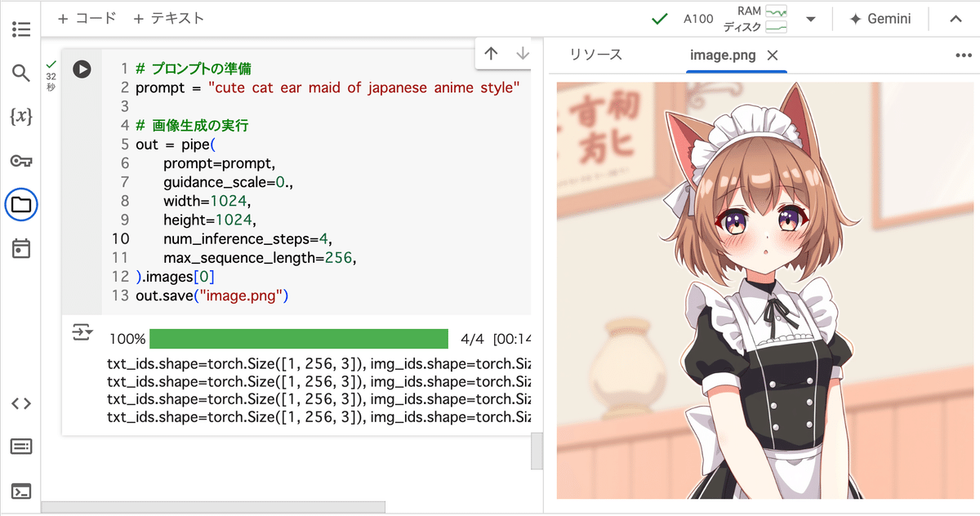980x516 pixels.
Task: Close the image.png preview tab
Action: (x=773, y=55)
